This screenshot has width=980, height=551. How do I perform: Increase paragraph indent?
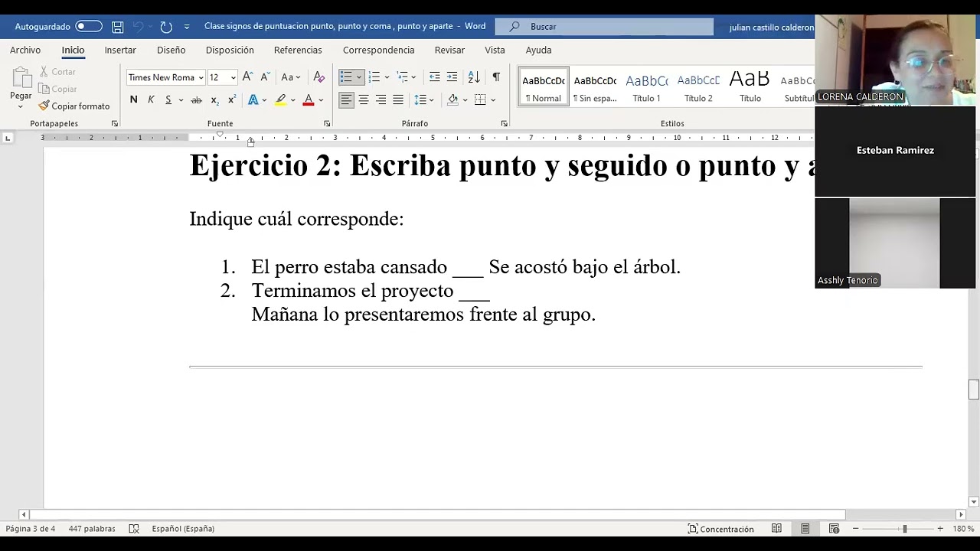452,77
